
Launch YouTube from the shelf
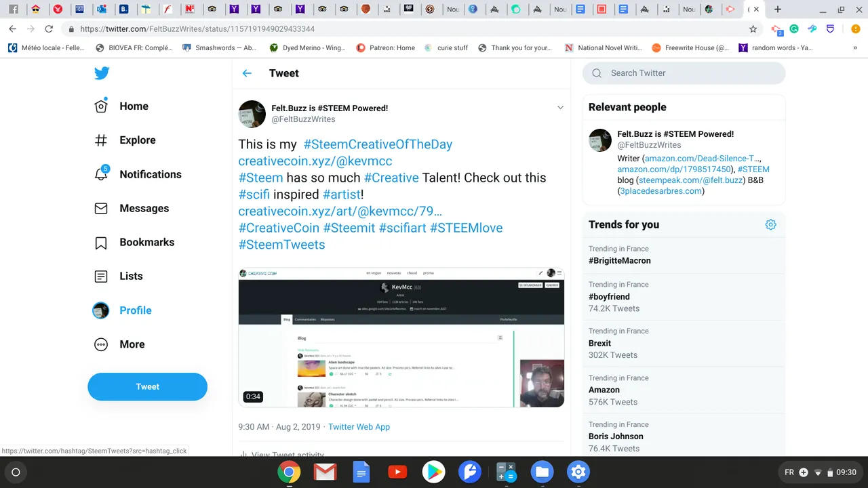(397, 472)
